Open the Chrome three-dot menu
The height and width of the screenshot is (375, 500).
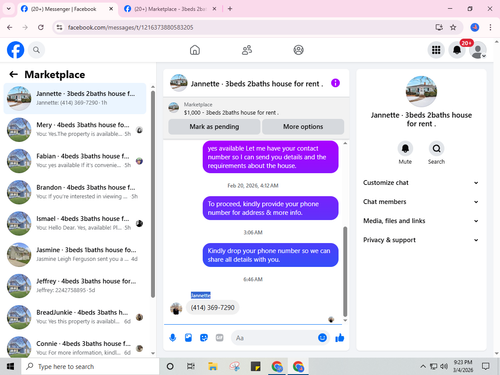click(490, 27)
